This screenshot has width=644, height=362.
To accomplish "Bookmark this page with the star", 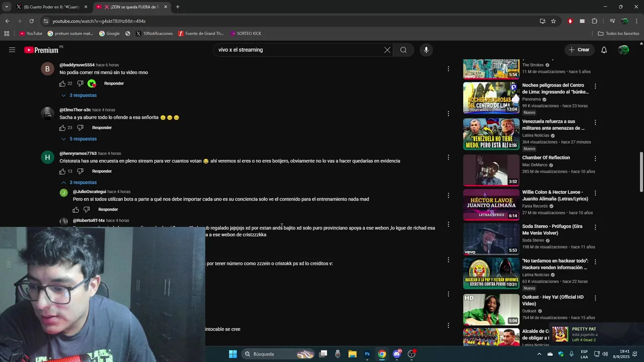I will [x=553, y=21].
